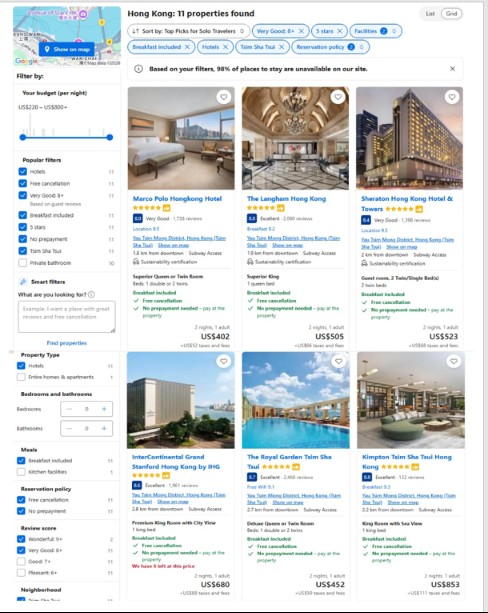The height and width of the screenshot is (613, 488).
Task: Click the right budget slider handle
Action: pyautogui.click(x=110, y=137)
